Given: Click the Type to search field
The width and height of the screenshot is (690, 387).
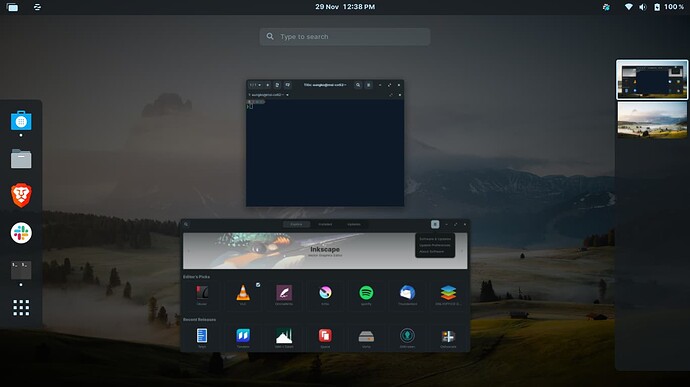Looking at the screenshot, I should pyautogui.click(x=345, y=37).
